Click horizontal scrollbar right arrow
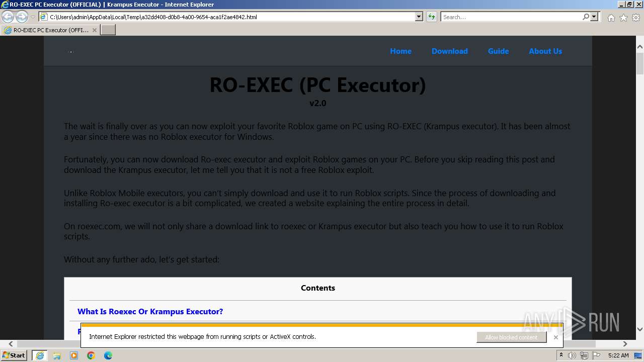This screenshot has height=362, width=644. 625,344
